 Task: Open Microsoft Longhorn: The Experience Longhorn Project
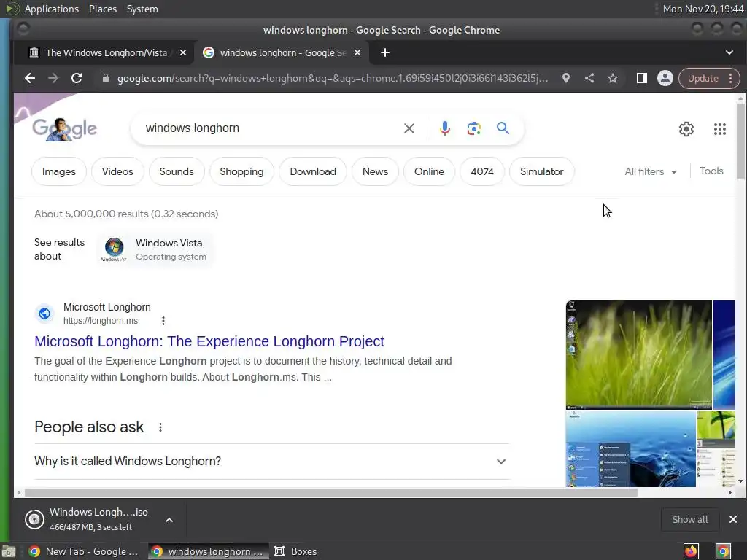[x=209, y=341]
